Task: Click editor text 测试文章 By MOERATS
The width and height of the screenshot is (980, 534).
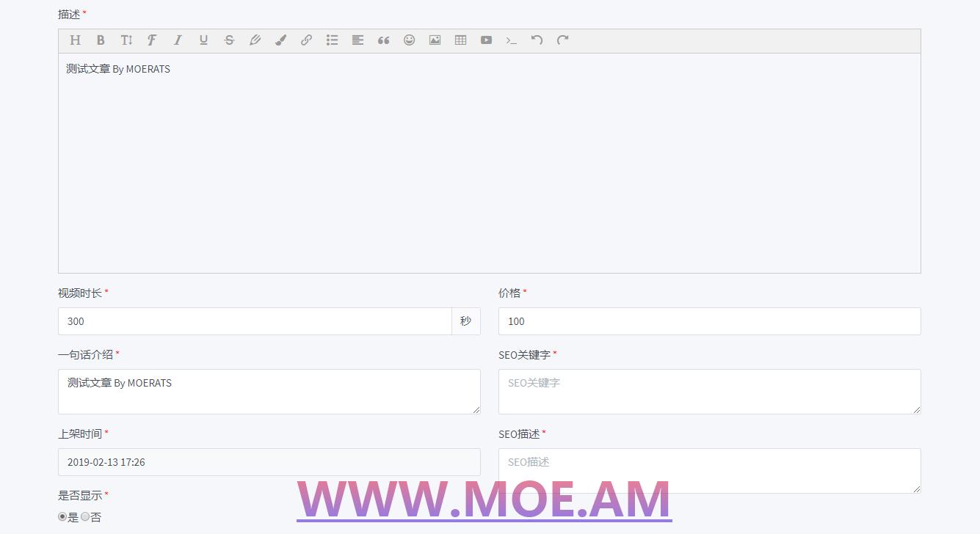Action: [118, 69]
